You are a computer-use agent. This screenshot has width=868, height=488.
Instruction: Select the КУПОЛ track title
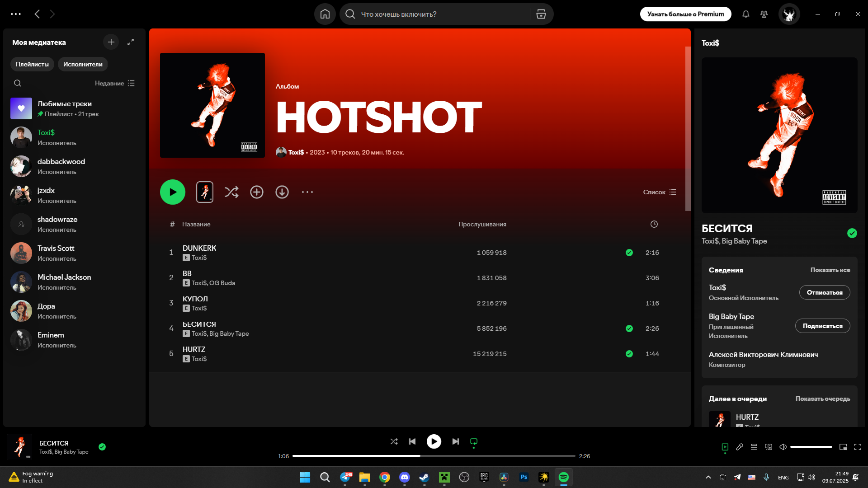point(195,299)
